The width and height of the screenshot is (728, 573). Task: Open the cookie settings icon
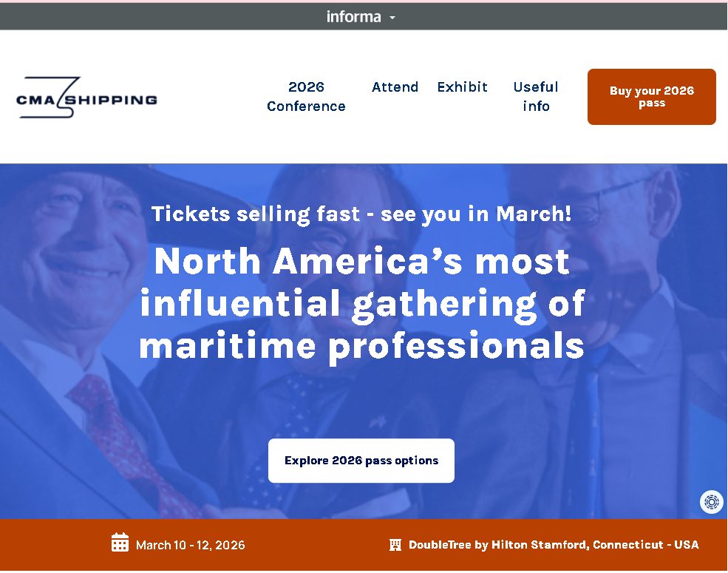(710, 502)
